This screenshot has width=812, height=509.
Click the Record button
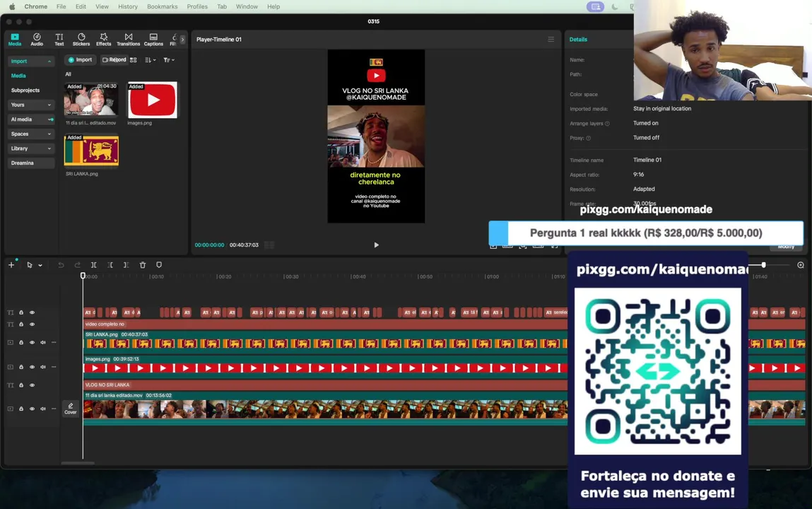pos(114,60)
